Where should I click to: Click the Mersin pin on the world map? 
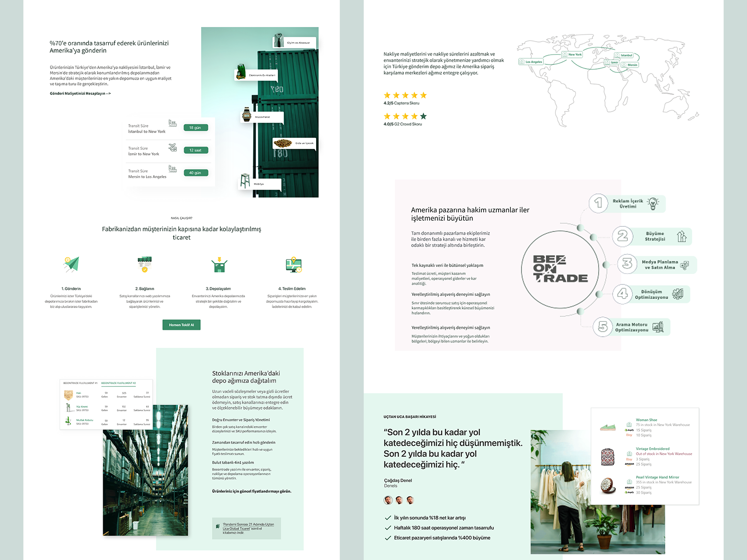point(629,65)
